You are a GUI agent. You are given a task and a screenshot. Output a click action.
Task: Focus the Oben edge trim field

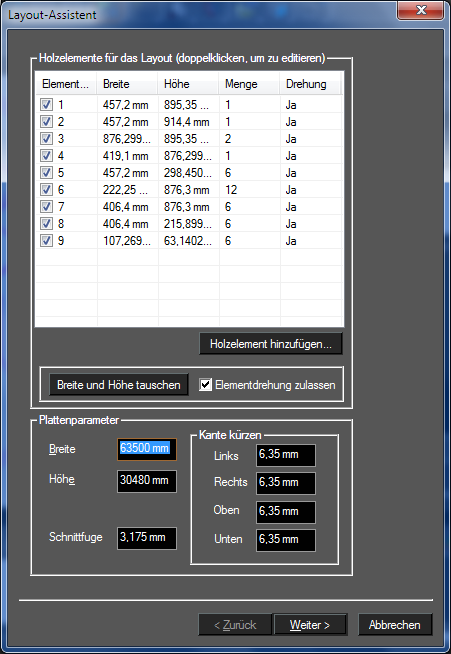[x=286, y=512]
